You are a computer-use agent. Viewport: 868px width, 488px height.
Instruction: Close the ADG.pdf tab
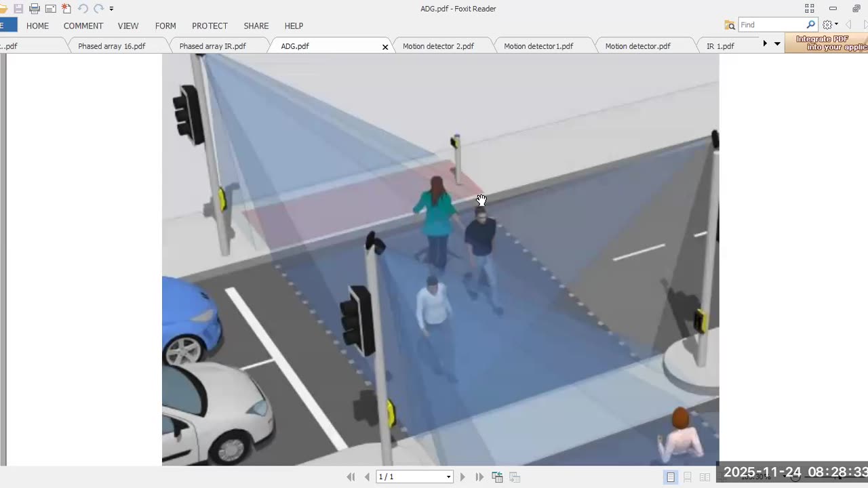point(385,47)
